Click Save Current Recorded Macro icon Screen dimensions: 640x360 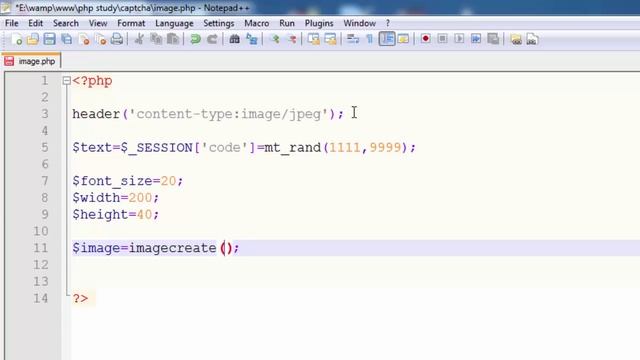(x=493, y=39)
